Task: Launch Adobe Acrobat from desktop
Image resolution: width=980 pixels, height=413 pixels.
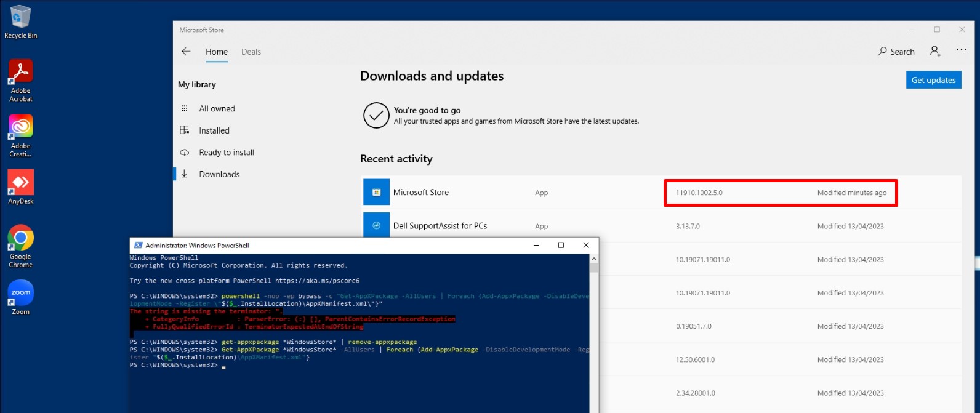Action: click(x=20, y=80)
